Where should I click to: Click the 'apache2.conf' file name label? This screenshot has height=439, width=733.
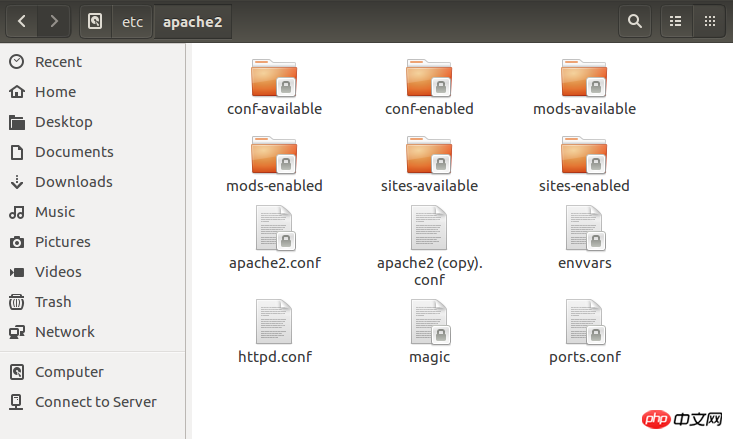(275, 263)
